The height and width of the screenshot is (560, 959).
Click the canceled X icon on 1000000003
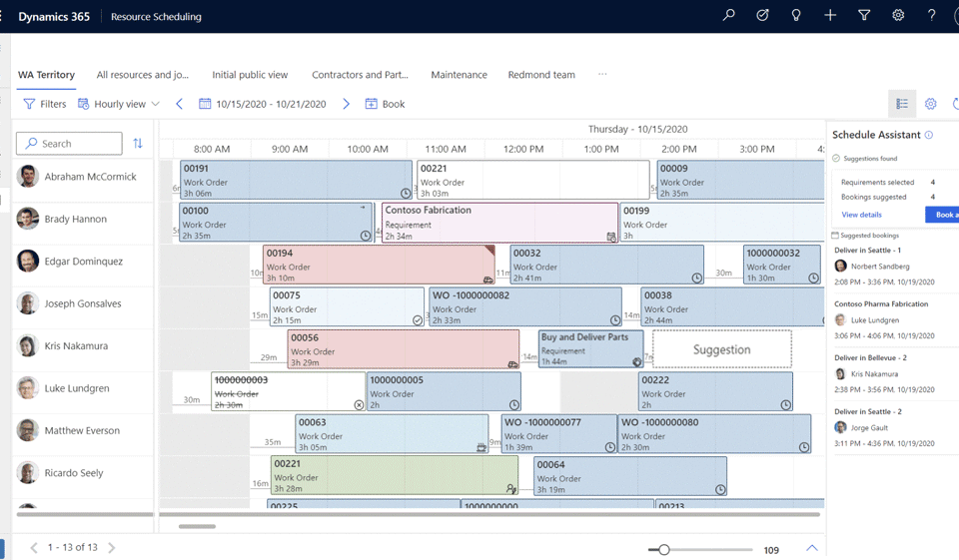[x=359, y=404]
